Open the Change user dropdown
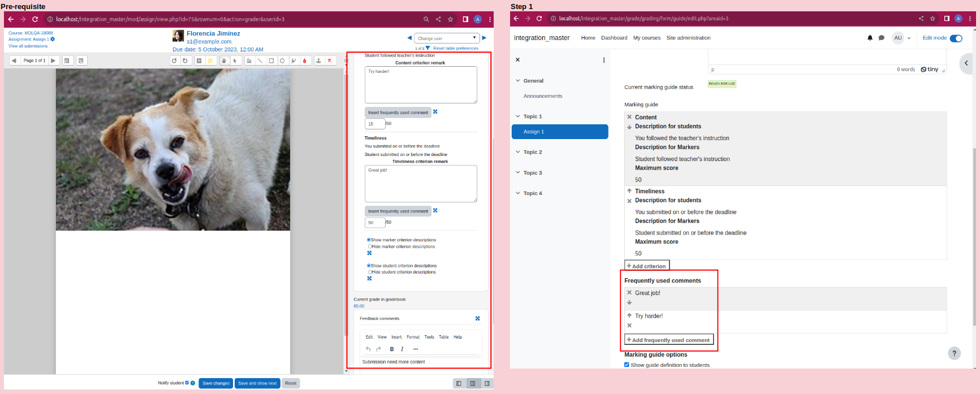 click(x=447, y=38)
